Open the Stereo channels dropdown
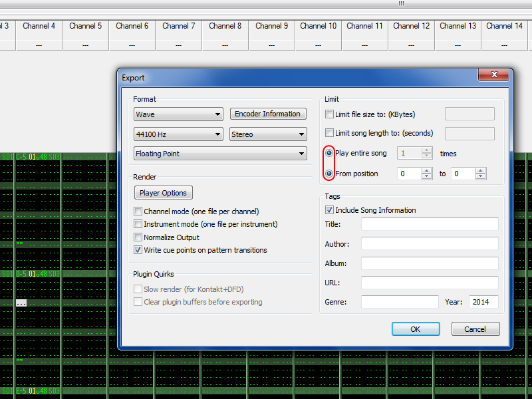 268,134
